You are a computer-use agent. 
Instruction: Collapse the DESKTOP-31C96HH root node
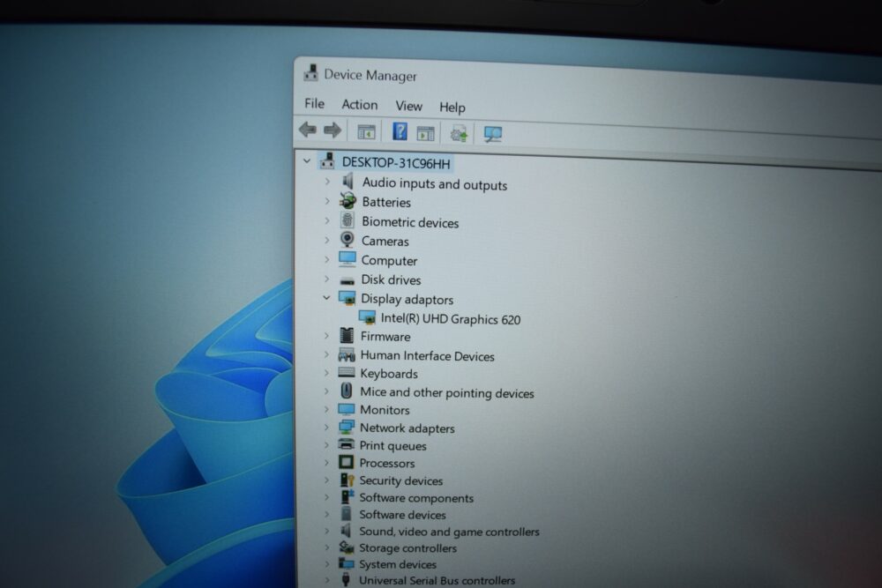pyautogui.click(x=307, y=160)
